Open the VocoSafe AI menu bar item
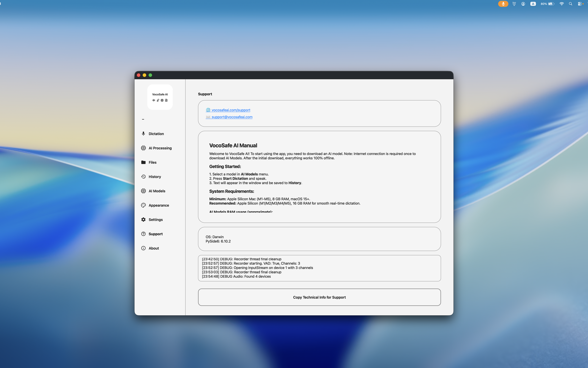 [x=514, y=4]
